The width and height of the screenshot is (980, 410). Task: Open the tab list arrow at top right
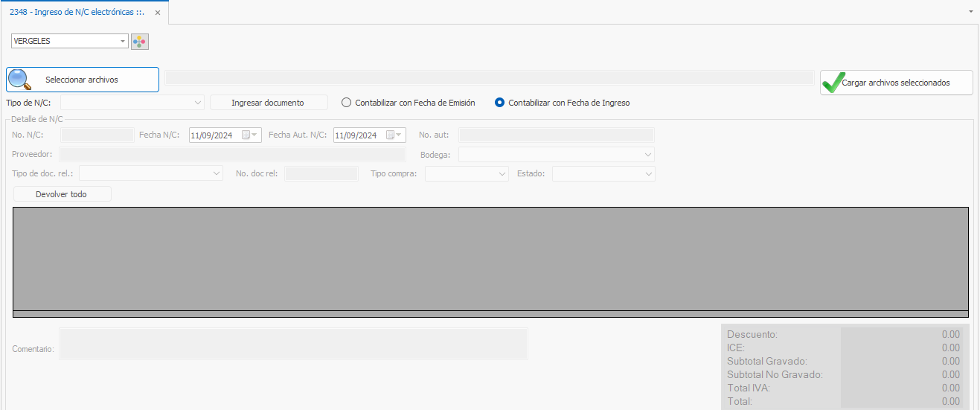(971, 13)
